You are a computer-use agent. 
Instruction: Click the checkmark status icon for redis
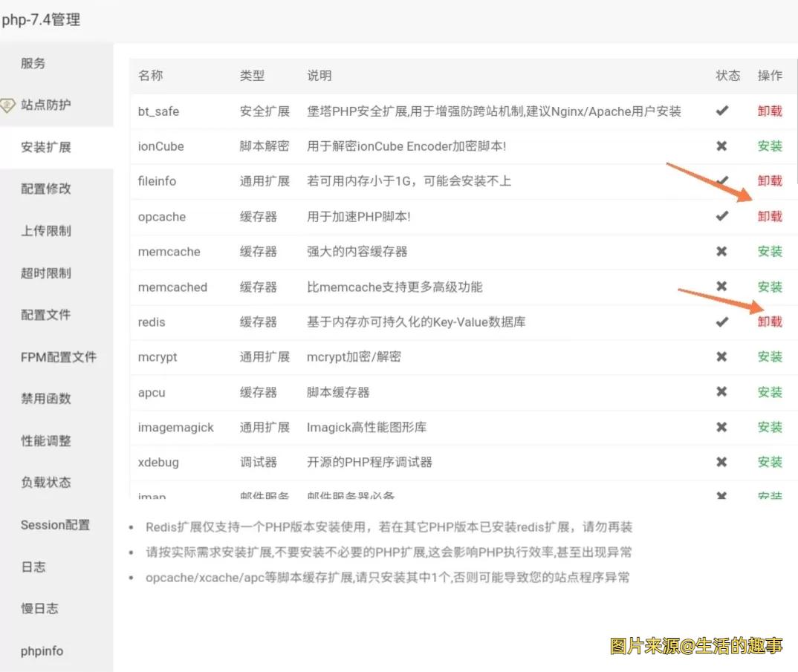tap(721, 322)
